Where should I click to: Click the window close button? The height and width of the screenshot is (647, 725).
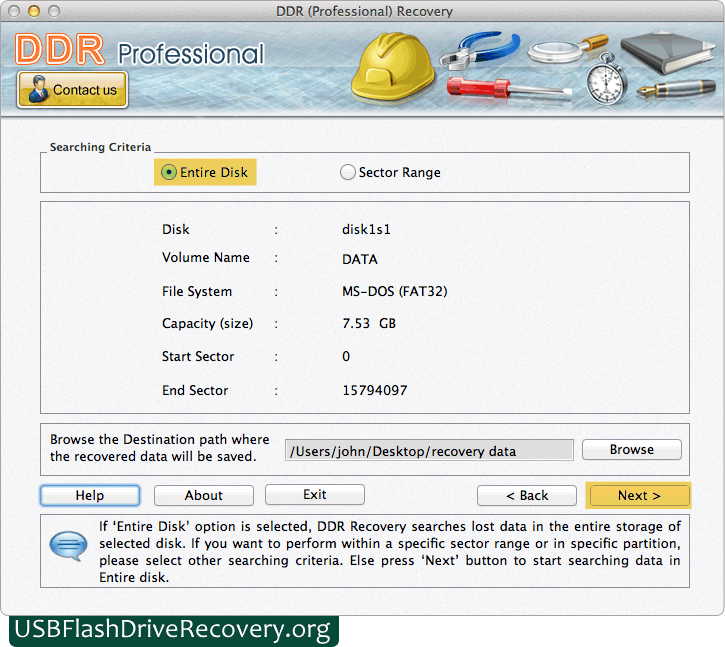(14, 11)
